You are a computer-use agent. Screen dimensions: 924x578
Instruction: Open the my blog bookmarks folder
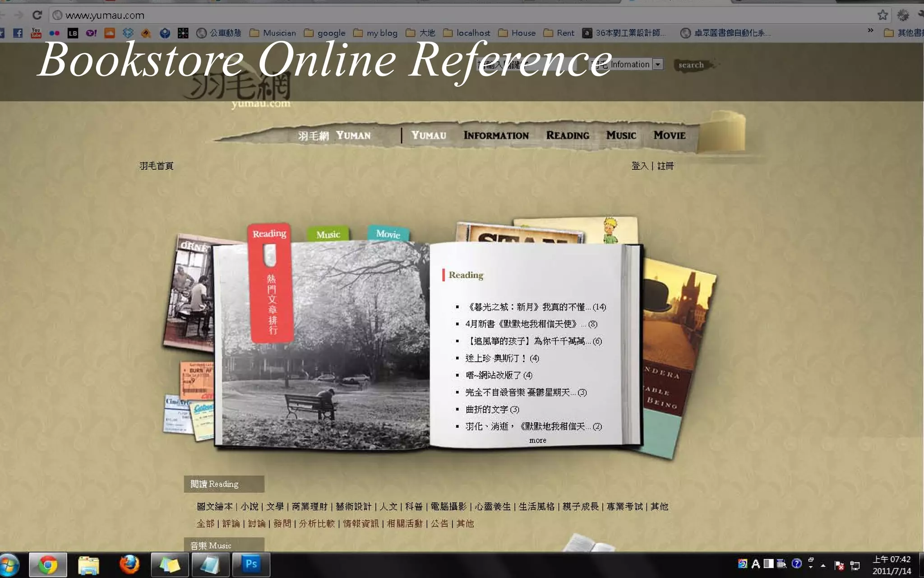click(x=375, y=33)
